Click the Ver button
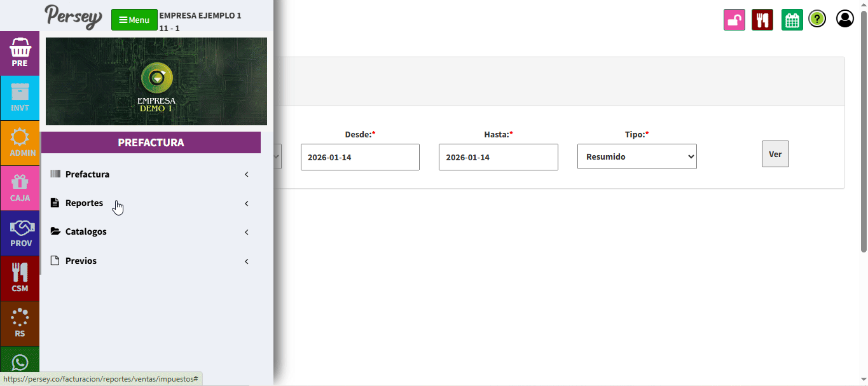Image resolution: width=868 pixels, height=386 pixels. [x=775, y=154]
